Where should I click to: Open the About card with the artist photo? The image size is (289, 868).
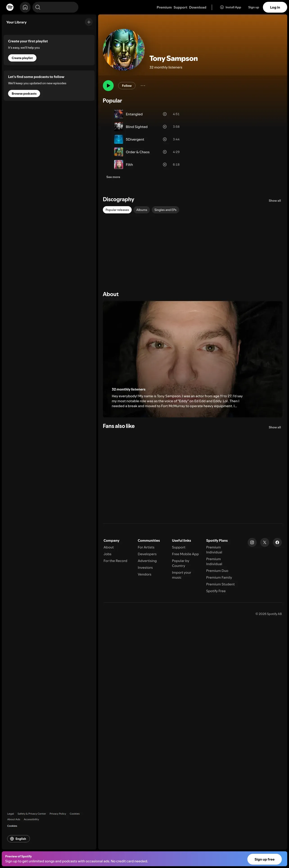pos(192,359)
